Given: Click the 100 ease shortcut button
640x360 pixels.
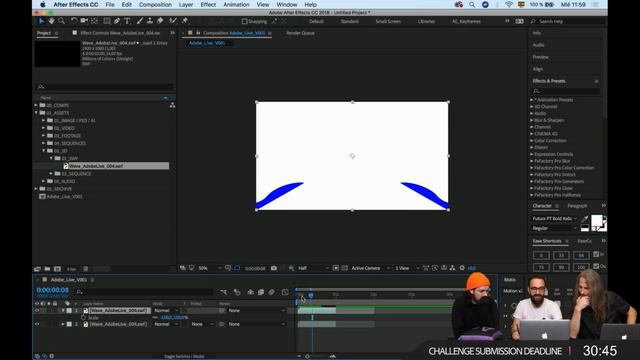Looking at the screenshot, I should tap(581, 267).
